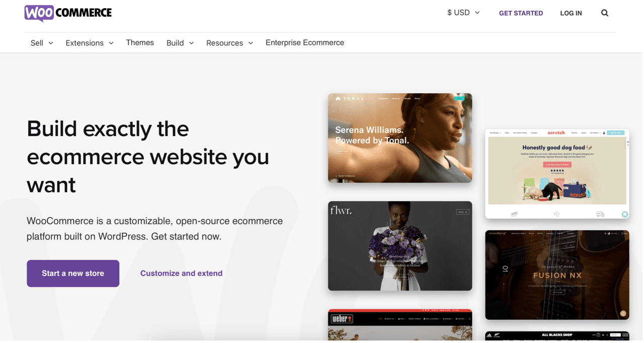The image size is (644, 343).
Task: Click the text 'WooCommerce is a customizable, open-source ecommerce'
Action: [154, 221]
